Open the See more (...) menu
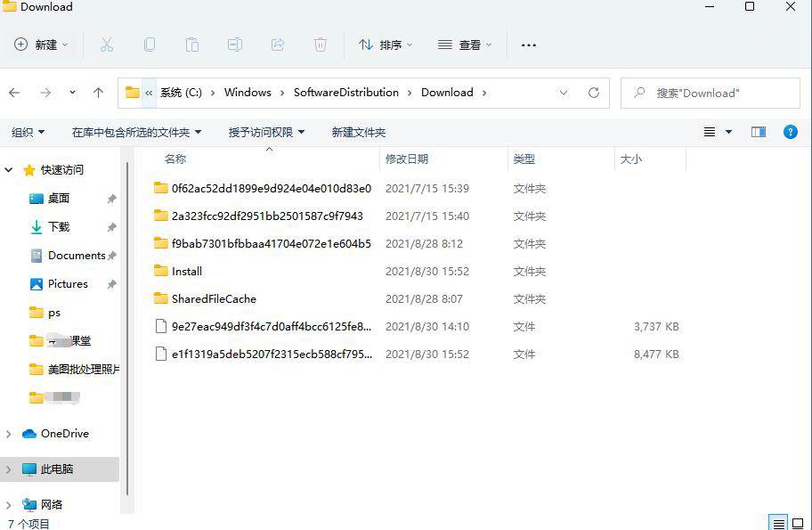 pyautogui.click(x=529, y=43)
